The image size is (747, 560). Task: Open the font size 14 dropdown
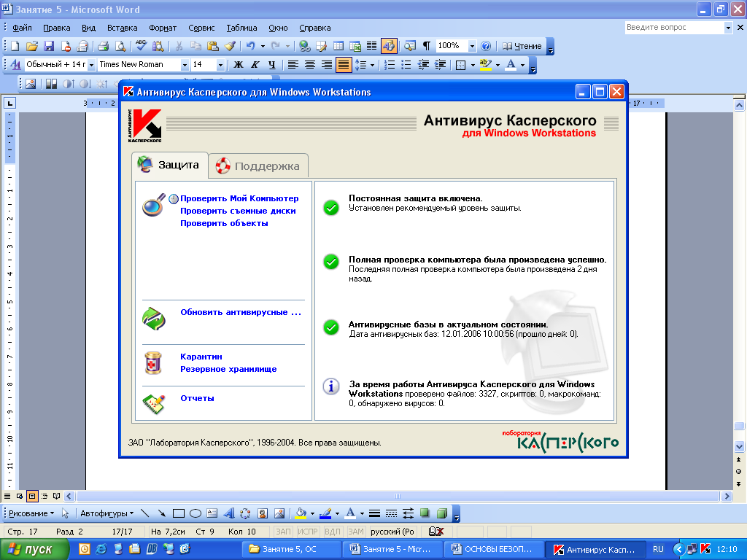[x=220, y=65]
